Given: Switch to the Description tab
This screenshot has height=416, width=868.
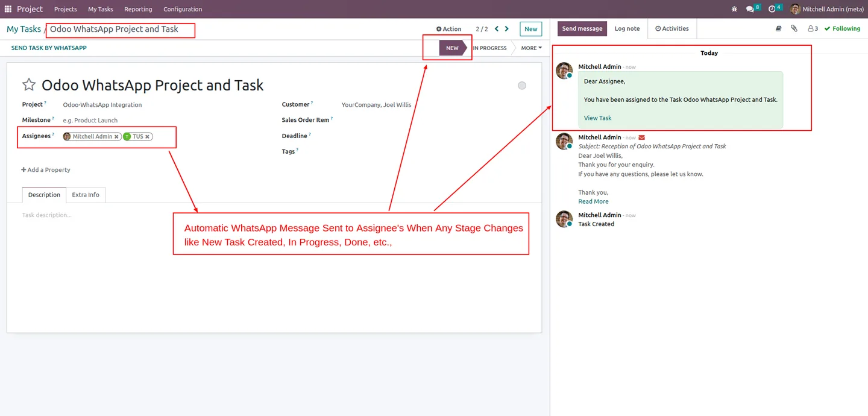Looking at the screenshot, I should 44,195.
